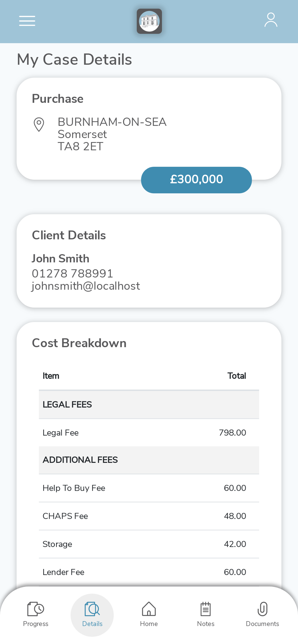Switch to the Progress tab
298x644 pixels.
click(x=35, y=614)
